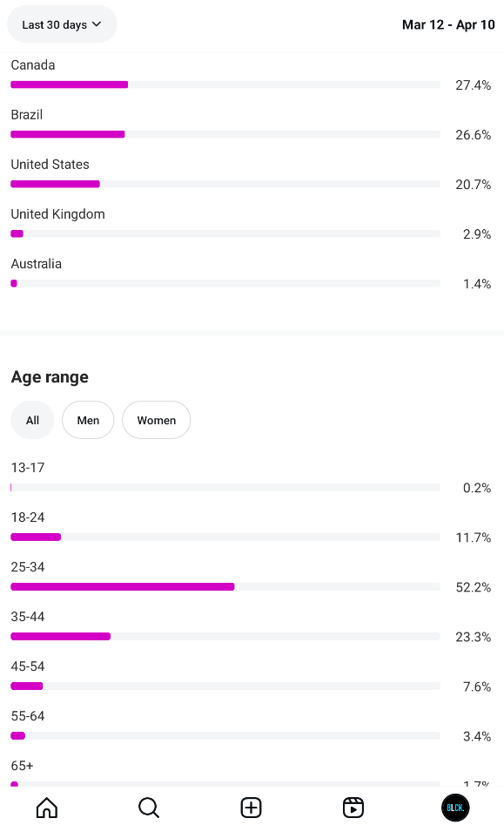Click the Mar 12 - Apr 10 date range
This screenshot has width=504, height=825.
pyautogui.click(x=448, y=24)
